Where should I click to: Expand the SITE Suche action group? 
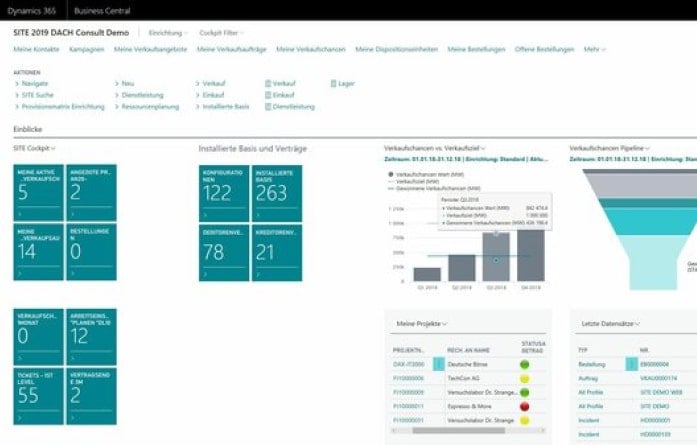(x=34, y=95)
